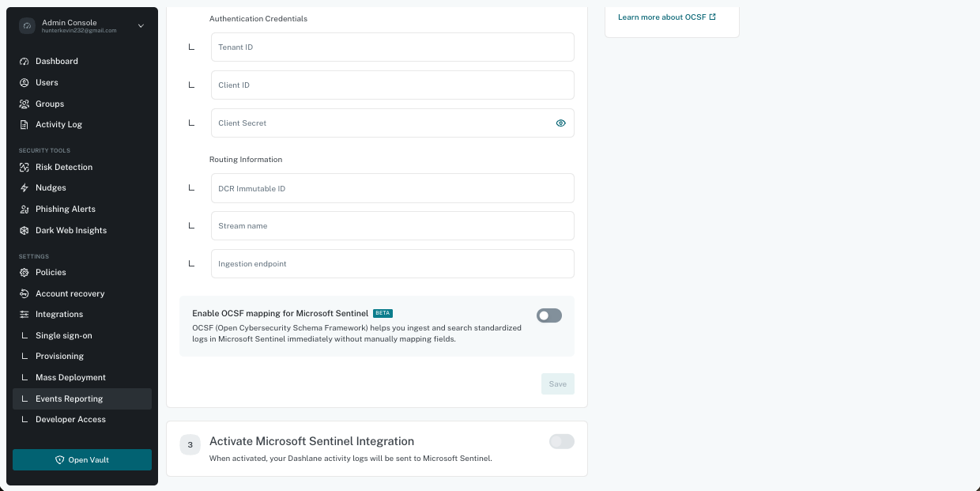The width and height of the screenshot is (980, 491).
Task: Select Integrations in the sidebar
Action: [x=82, y=314]
